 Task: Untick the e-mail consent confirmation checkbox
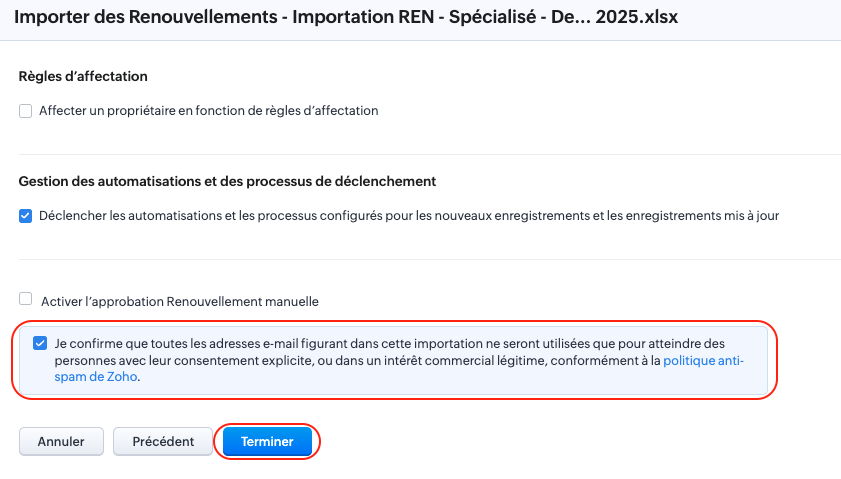40,343
